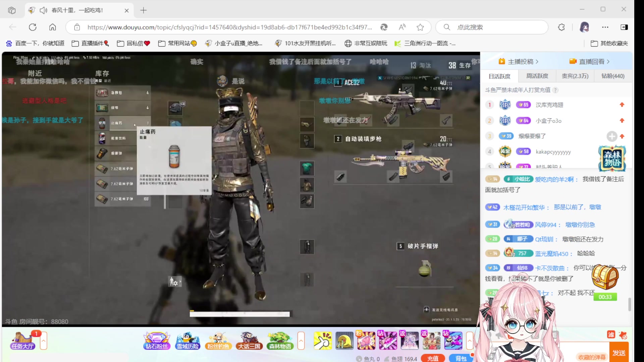Open the 背包 backpack button
644x362 pixels.
pyautogui.click(x=461, y=358)
